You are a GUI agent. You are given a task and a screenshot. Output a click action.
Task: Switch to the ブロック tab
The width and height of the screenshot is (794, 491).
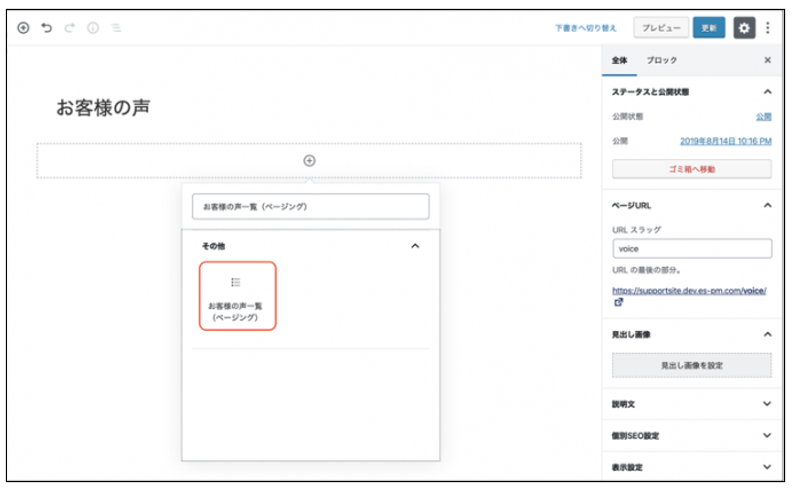(x=661, y=60)
